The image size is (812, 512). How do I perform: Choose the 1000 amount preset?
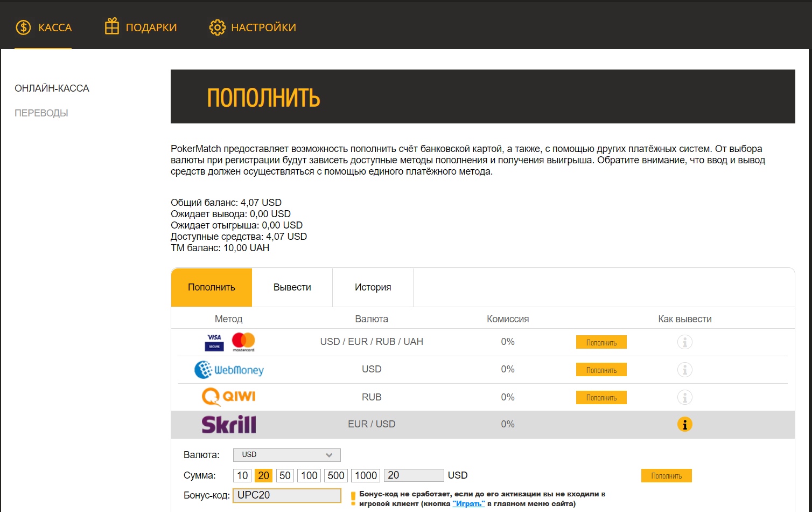tap(366, 475)
